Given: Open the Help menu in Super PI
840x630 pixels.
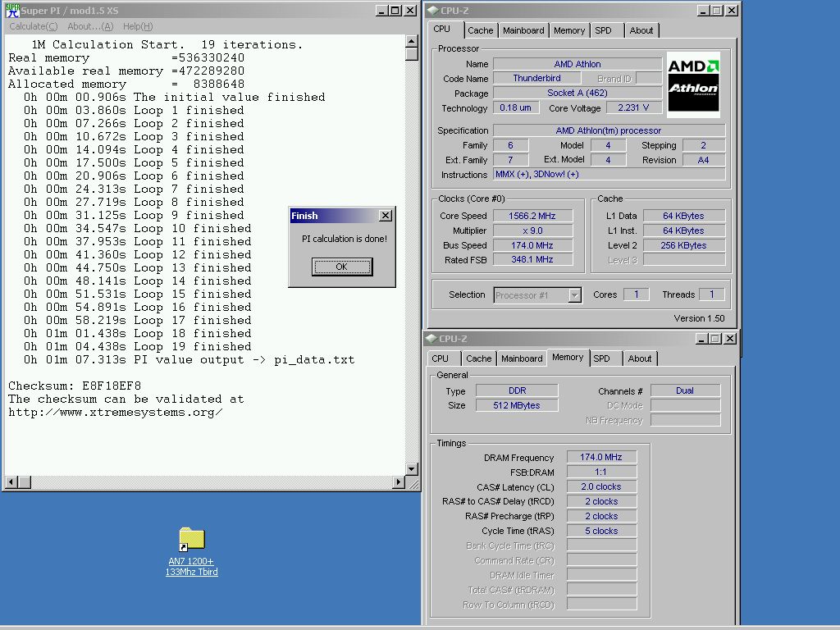Looking at the screenshot, I should [x=138, y=26].
